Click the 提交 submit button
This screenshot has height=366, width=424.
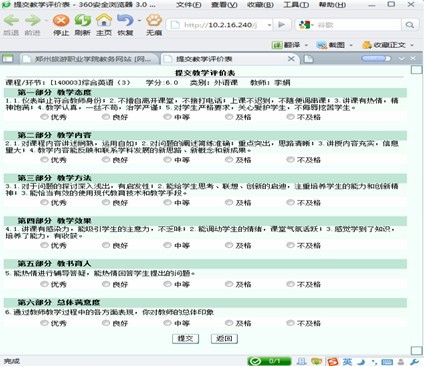185,339
